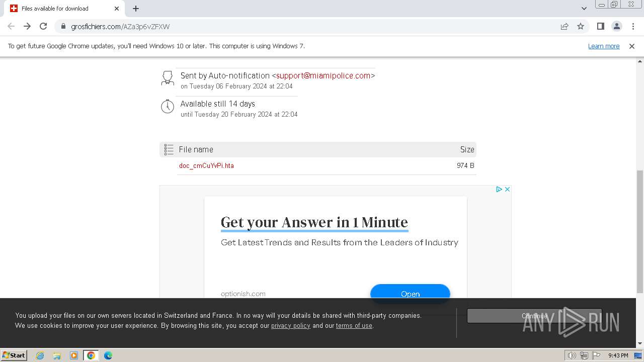Close the advertisement with the X icon
This screenshot has height=362, width=644.
[507, 189]
